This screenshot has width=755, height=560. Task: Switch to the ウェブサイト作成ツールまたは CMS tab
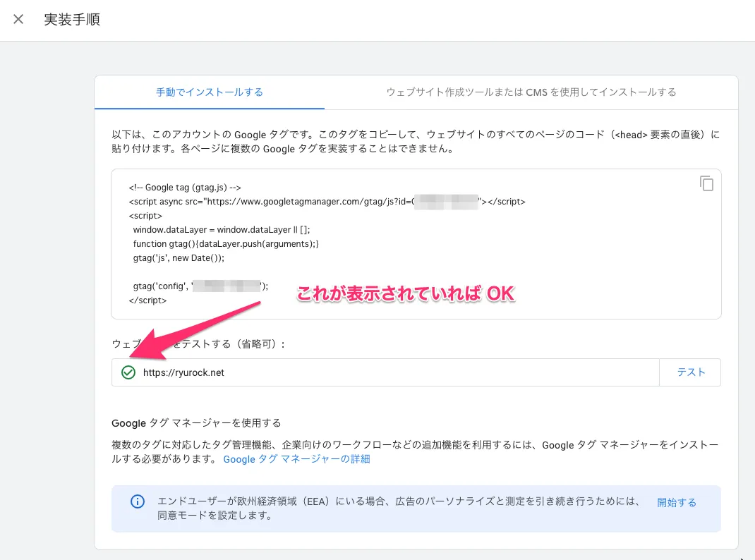531,92
